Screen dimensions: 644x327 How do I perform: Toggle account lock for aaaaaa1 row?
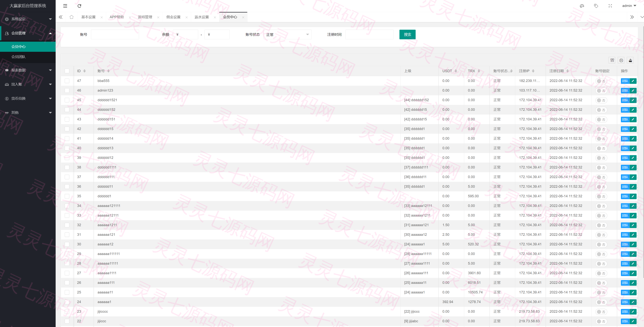[x=601, y=302]
